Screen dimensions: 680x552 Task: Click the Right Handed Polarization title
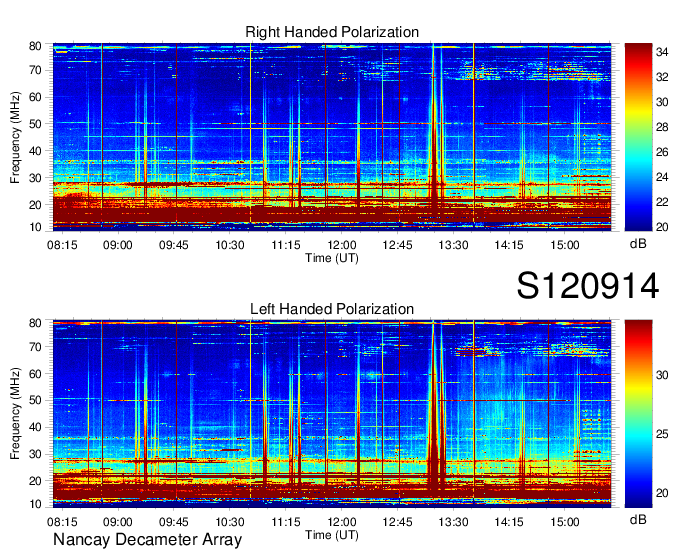coord(332,32)
